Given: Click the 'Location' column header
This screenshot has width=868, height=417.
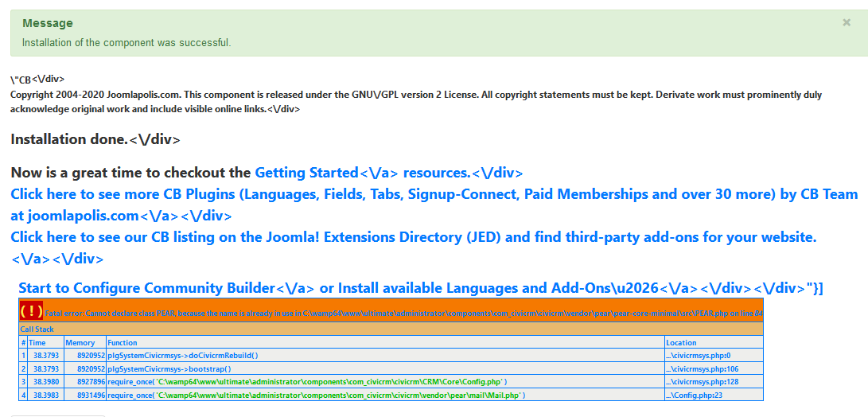Looking at the screenshot, I should [x=714, y=343].
